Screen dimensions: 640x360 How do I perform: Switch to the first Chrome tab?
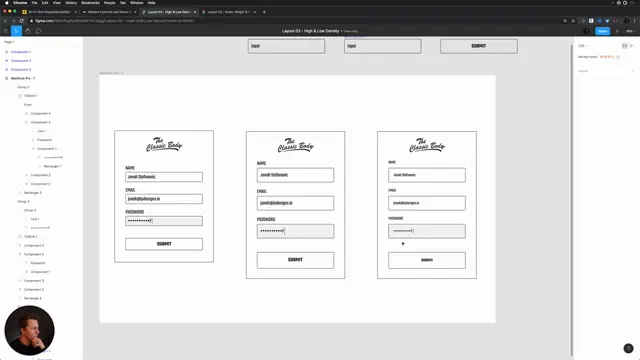tap(49, 12)
